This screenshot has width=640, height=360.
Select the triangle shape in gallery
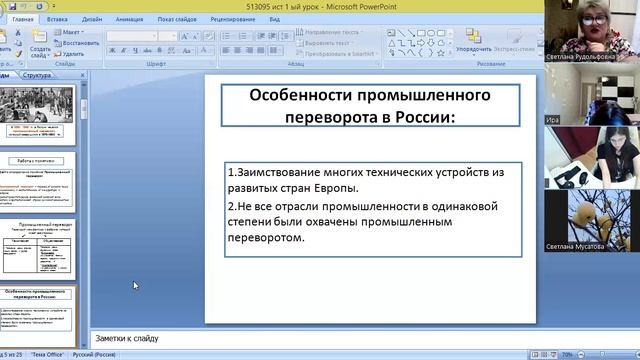click(x=391, y=43)
